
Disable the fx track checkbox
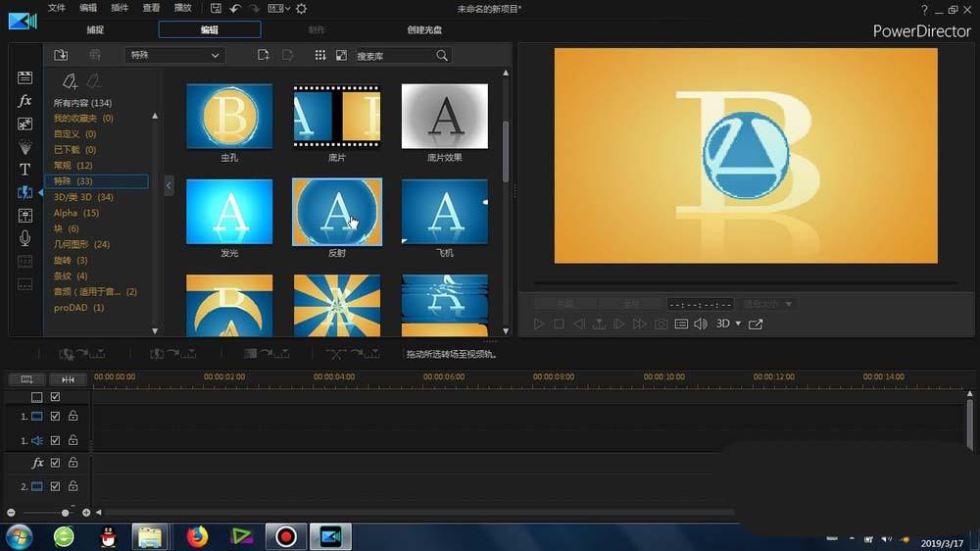[x=55, y=463]
